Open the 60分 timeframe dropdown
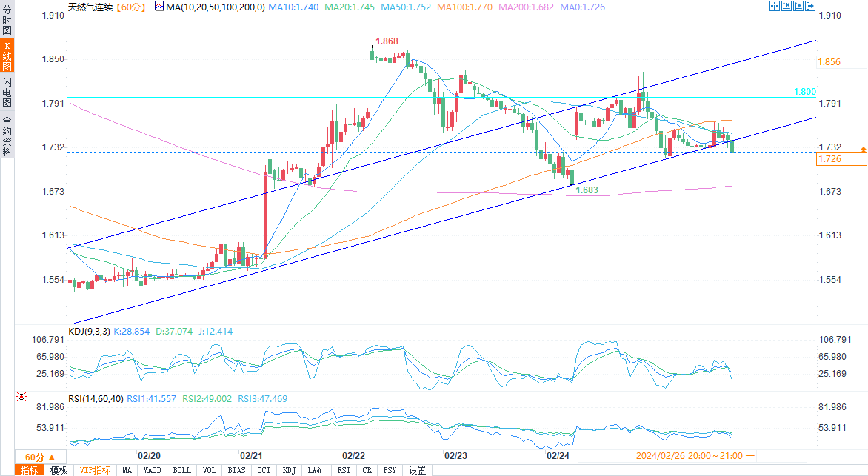 (41, 457)
